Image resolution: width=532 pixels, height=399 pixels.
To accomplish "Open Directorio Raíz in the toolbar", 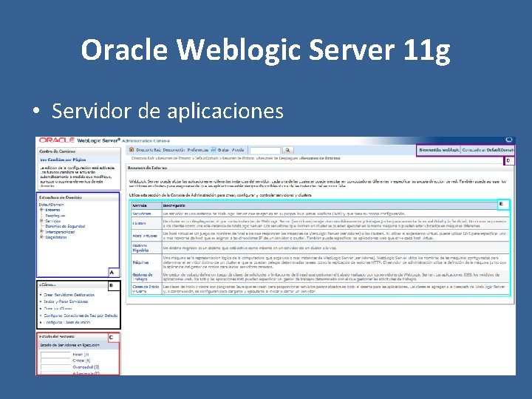I will point(149,150).
